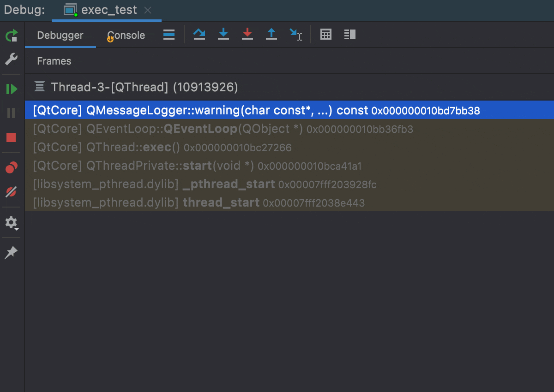Open the layout options panel icon
The height and width of the screenshot is (392, 554).
tap(349, 35)
